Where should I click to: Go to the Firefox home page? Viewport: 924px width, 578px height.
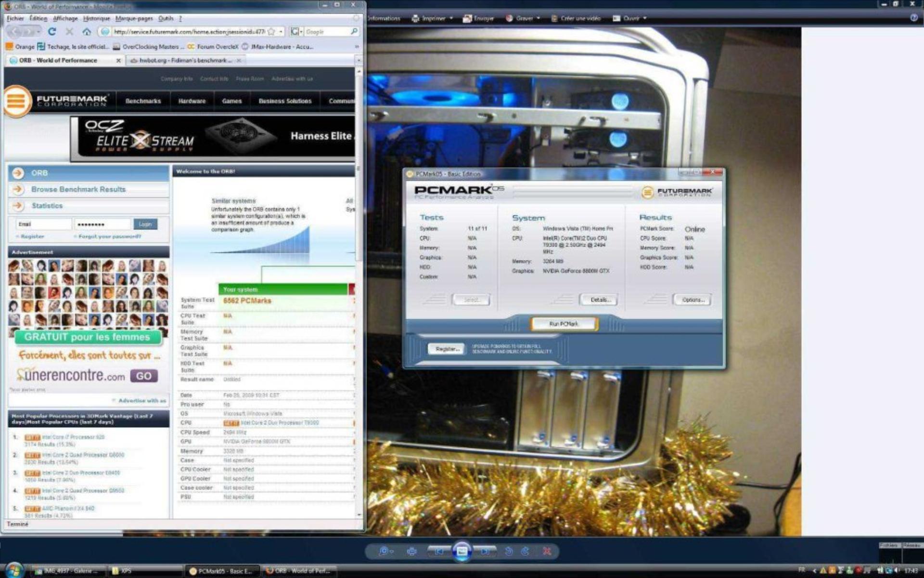tap(87, 32)
